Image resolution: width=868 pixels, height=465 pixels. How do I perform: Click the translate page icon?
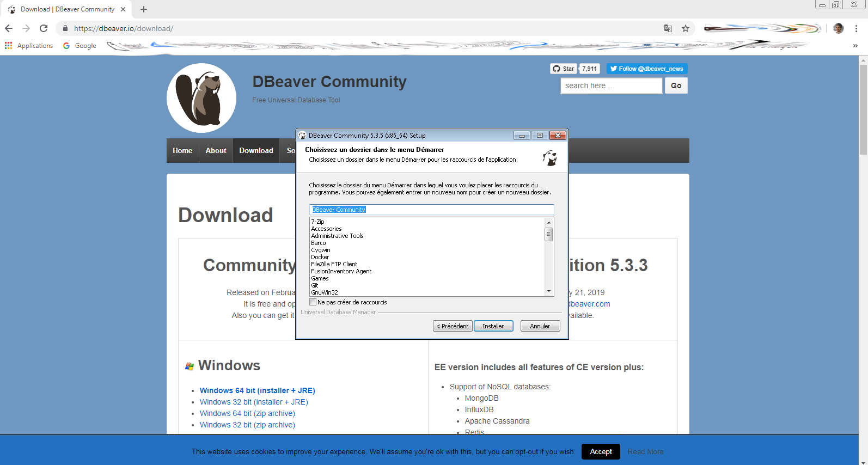[668, 28]
